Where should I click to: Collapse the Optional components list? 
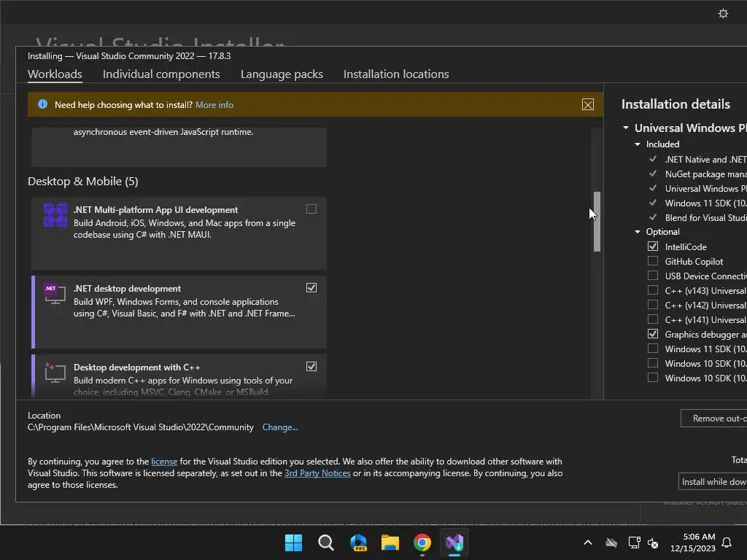(x=638, y=231)
